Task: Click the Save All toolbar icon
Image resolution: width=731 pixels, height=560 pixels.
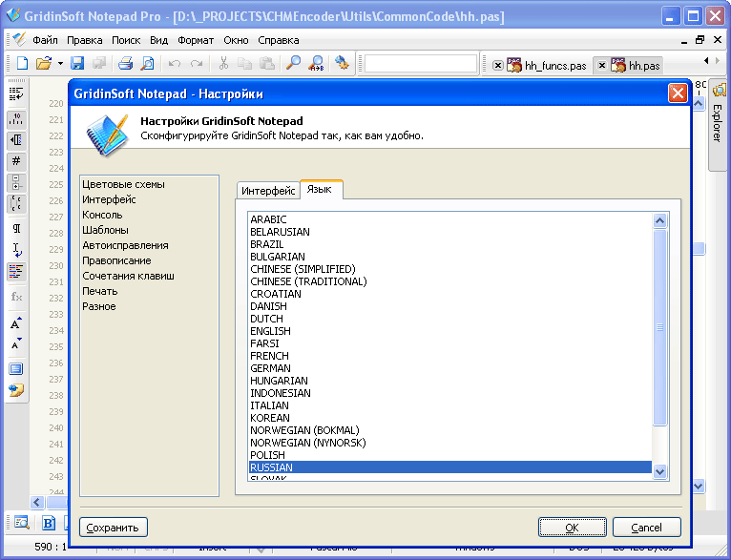Action: click(x=99, y=63)
